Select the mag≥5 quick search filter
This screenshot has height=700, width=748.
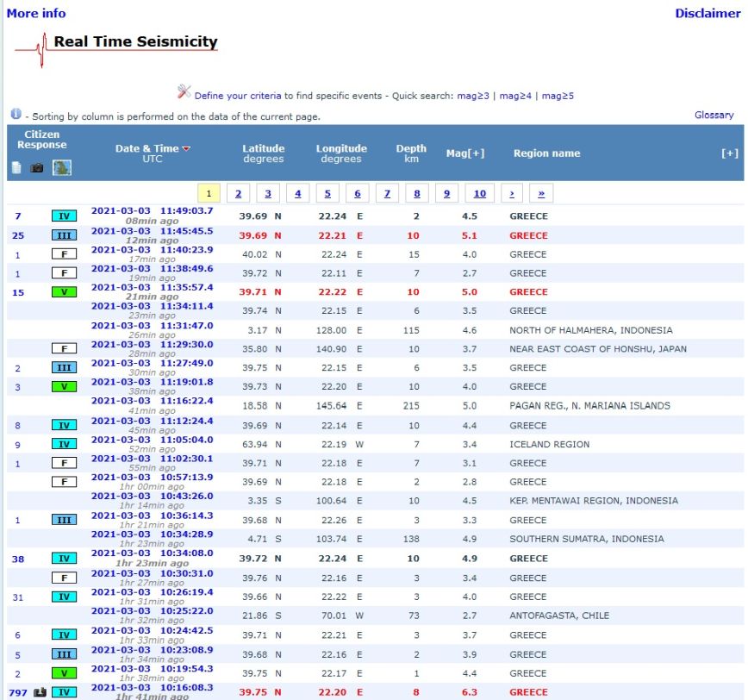(558, 96)
